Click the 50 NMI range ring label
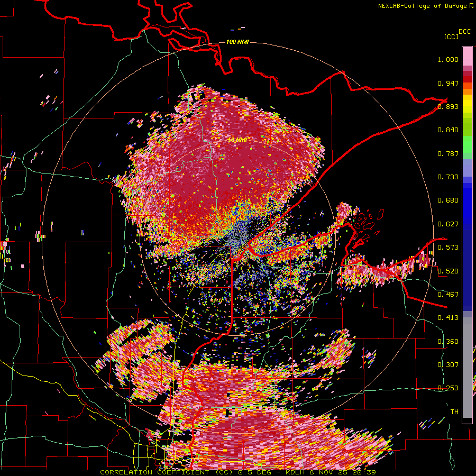Screen dimensions: 476x476 pos(237,140)
